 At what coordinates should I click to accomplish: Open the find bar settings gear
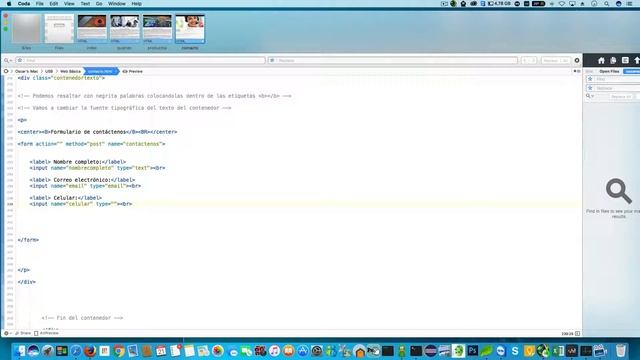click(577, 60)
